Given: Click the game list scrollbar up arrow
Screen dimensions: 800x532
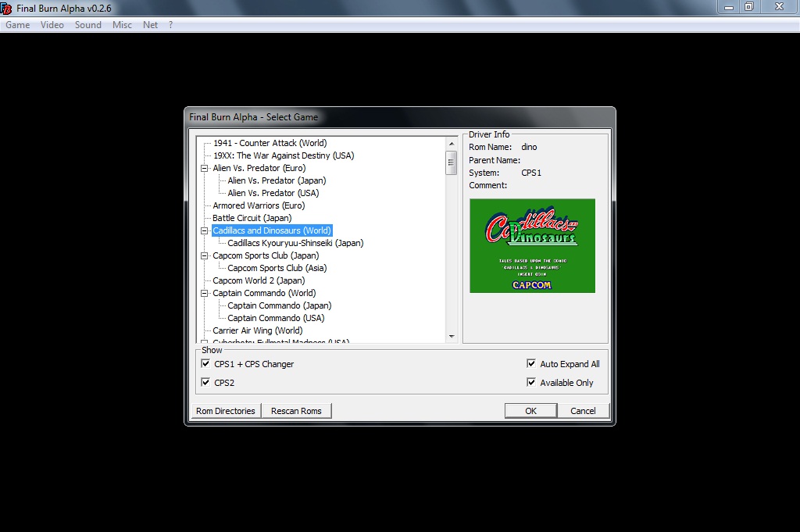Looking at the screenshot, I should coord(452,144).
